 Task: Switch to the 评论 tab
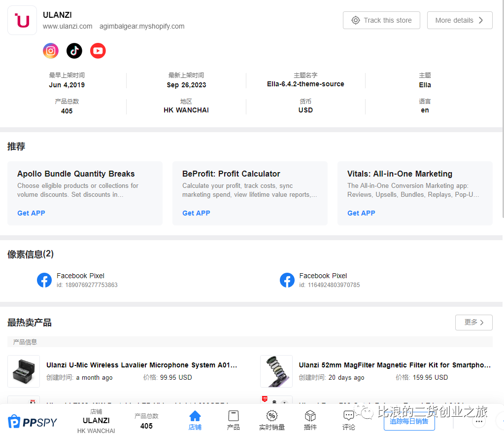[349, 420]
